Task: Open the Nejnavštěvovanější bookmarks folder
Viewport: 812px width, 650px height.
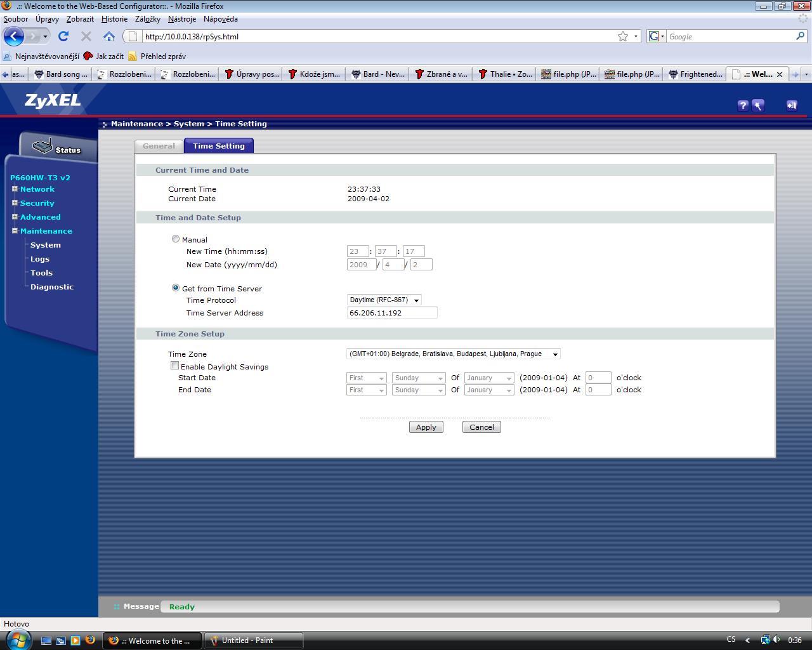Action: click(41, 56)
